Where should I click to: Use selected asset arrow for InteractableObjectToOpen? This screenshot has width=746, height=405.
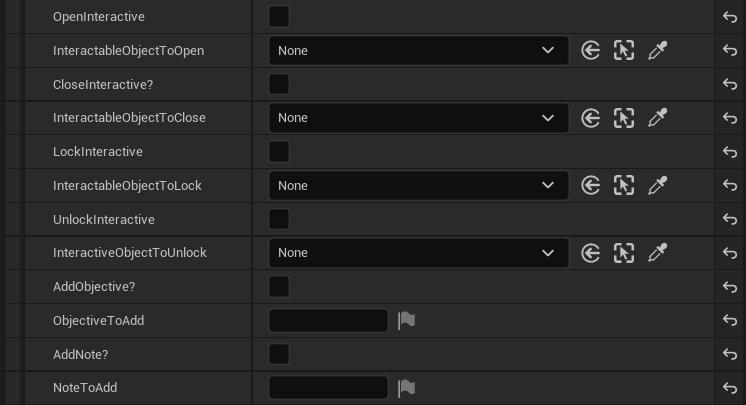point(590,50)
